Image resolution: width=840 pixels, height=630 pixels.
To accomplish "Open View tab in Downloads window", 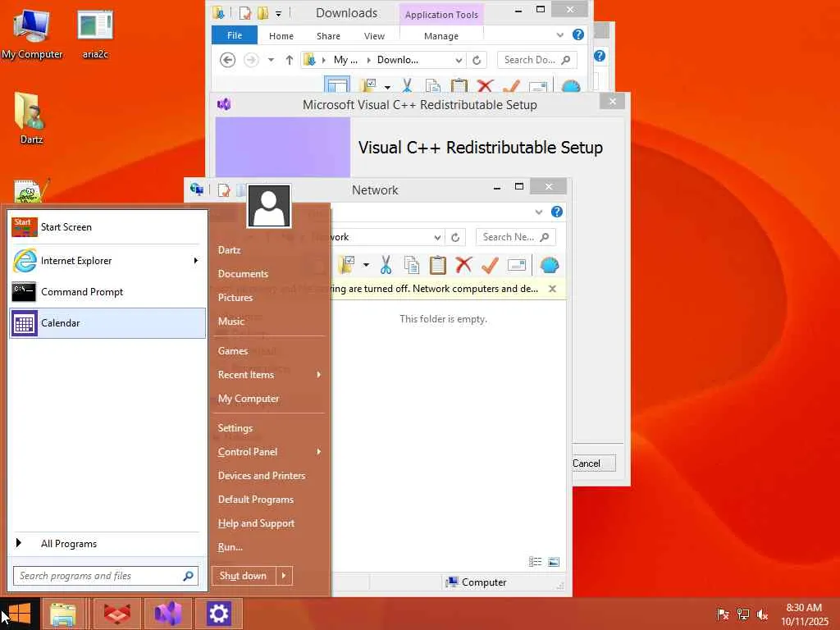I will (x=374, y=36).
